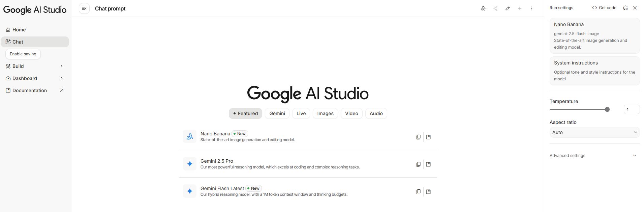Screen dimensions: 644x212
Task: Click the Nano Banana banana icon
Action: click(190, 136)
